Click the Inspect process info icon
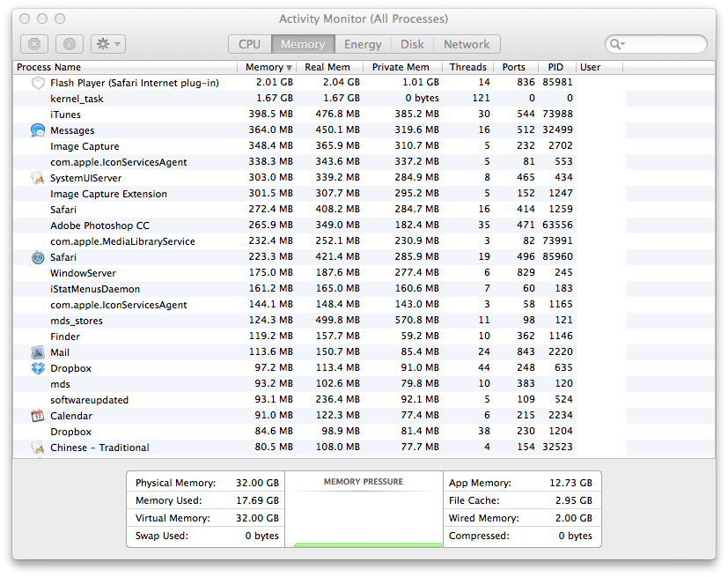728x577 pixels. point(70,44)
